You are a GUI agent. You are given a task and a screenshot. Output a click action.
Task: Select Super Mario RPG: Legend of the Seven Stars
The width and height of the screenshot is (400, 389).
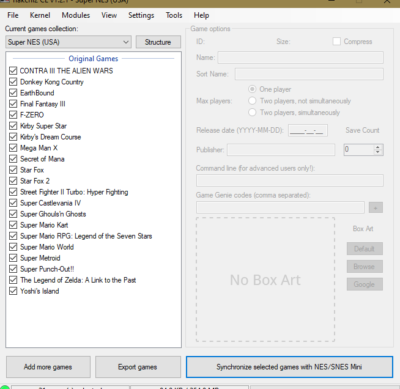(86, 236)
